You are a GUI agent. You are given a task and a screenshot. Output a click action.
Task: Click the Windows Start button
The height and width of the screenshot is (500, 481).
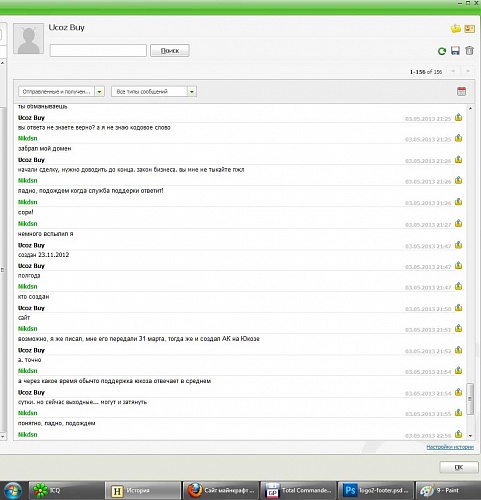pos(12,491)
